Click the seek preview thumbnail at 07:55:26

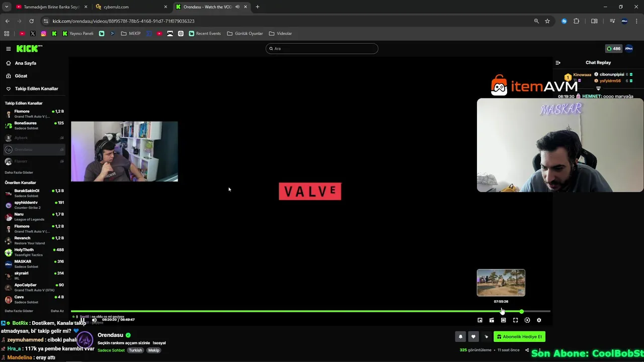tap(501, 283)
